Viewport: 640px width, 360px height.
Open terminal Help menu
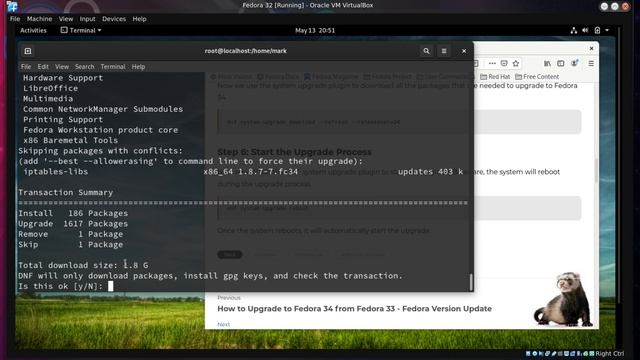138,67
